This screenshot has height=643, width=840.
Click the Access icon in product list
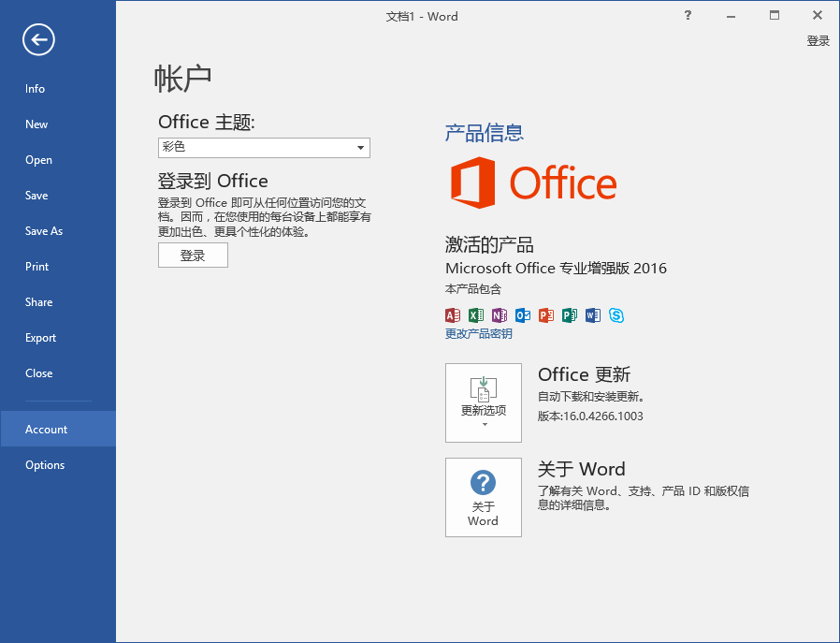coord(453,315)
